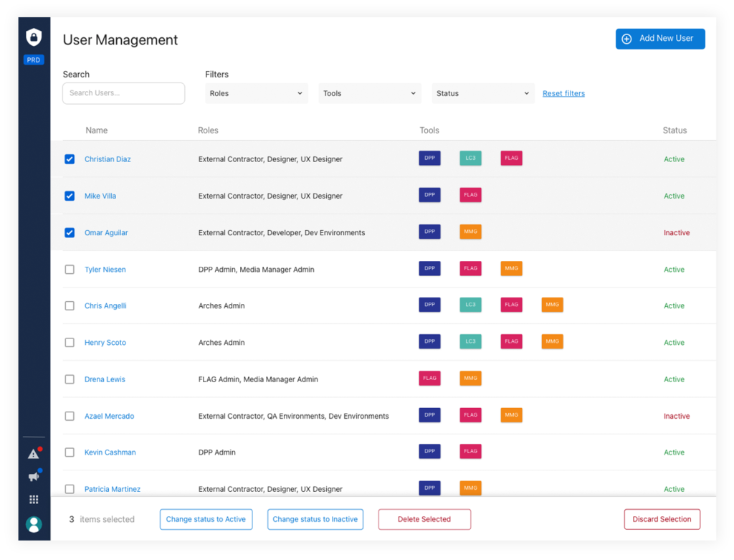
Task: Open the Tools filter dropdown
Action: (369, 93)
